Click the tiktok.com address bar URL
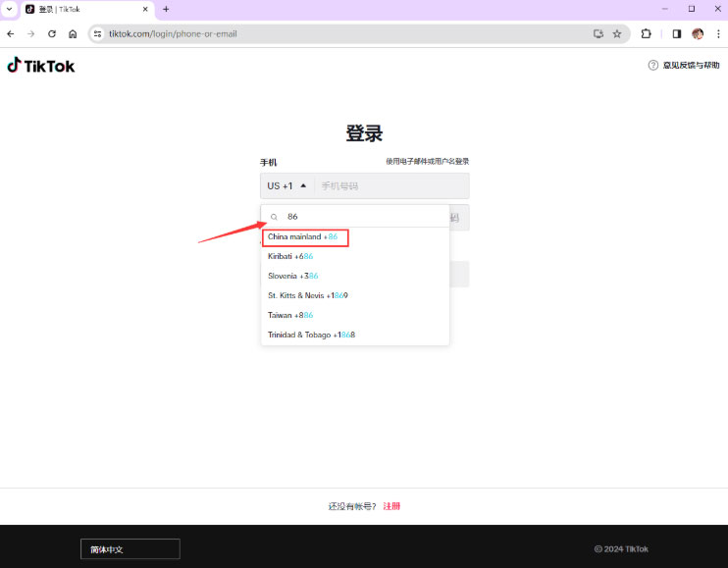 point(173,34)
